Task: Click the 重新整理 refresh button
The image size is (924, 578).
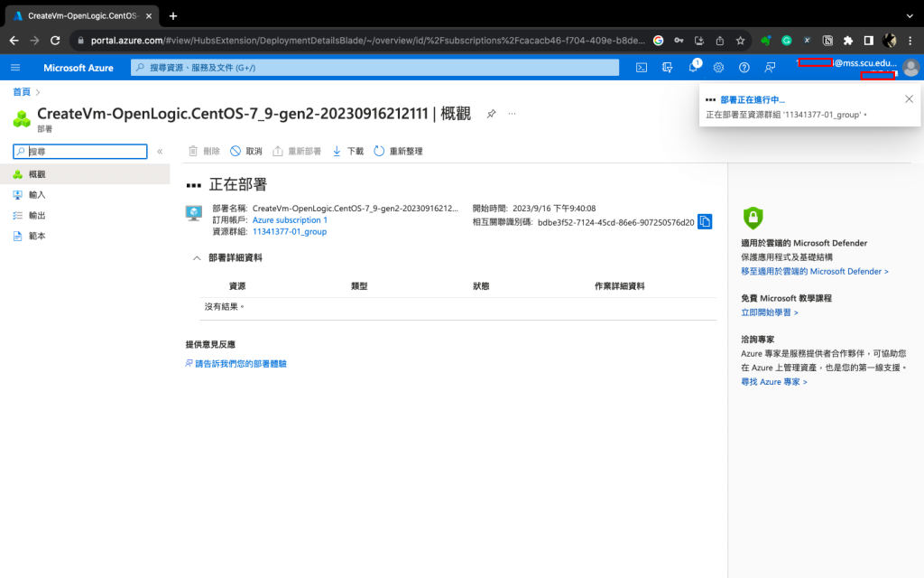Action: pos(398,151)
